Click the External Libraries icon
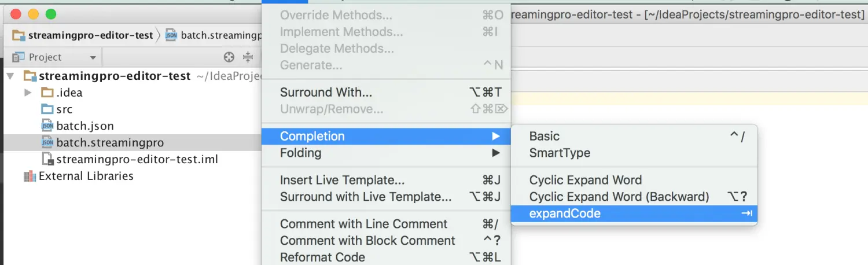The image size is (868, 265). 30,176
